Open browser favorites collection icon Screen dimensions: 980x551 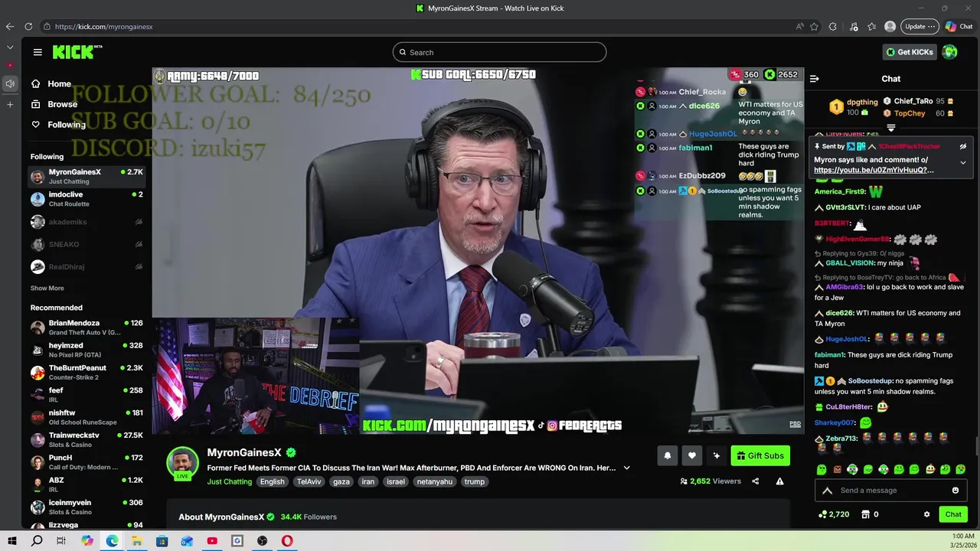(872, 26)
